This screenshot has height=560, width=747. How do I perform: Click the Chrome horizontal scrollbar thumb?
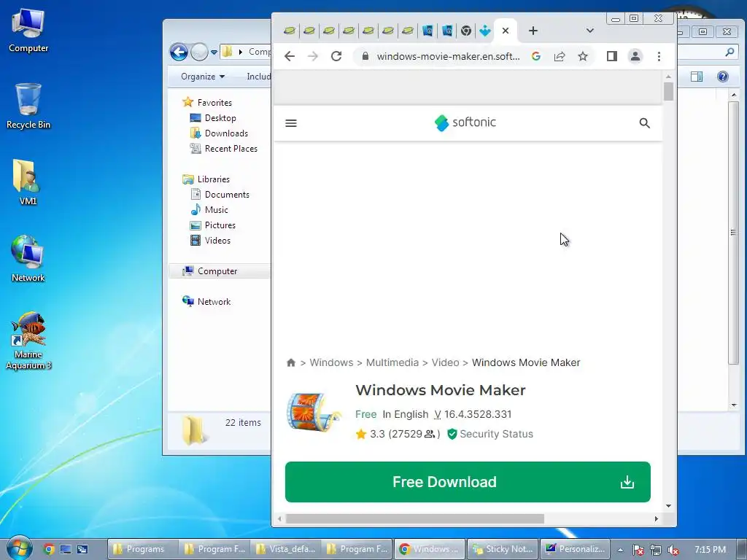(x=415, y=518)
